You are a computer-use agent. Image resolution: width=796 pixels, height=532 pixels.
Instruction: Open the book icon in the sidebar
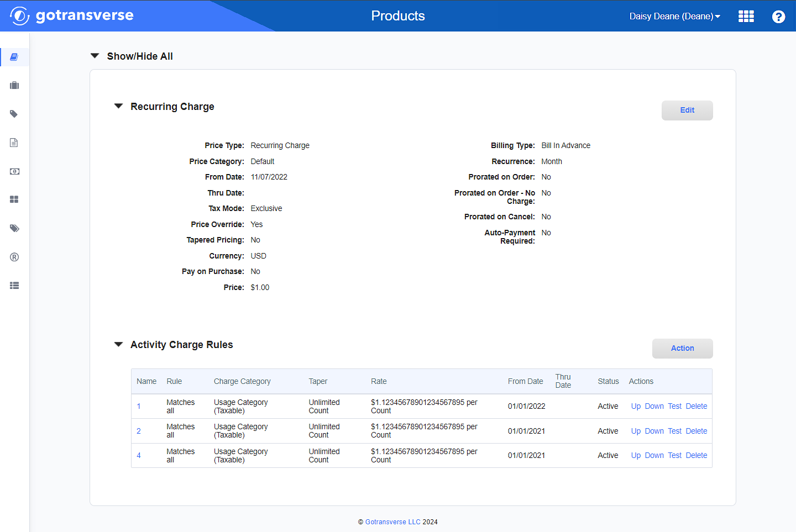14,57
